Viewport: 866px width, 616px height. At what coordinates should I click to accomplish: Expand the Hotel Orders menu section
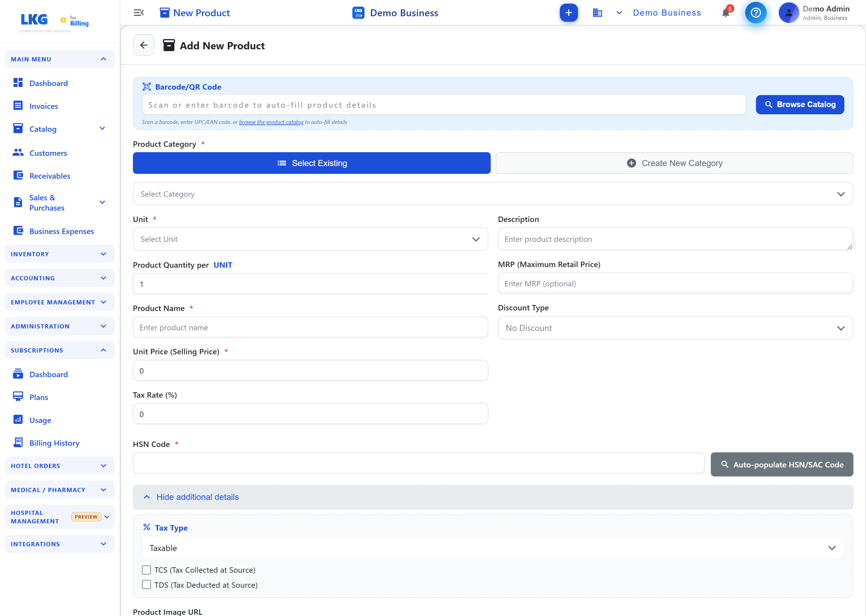pyautogui.click(x=60, y=466)
